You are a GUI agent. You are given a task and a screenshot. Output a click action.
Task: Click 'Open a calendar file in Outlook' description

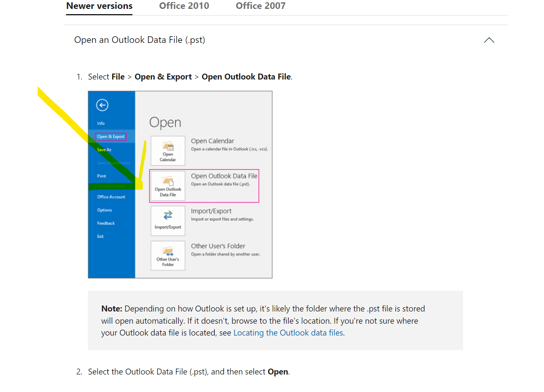coord(230,149)
